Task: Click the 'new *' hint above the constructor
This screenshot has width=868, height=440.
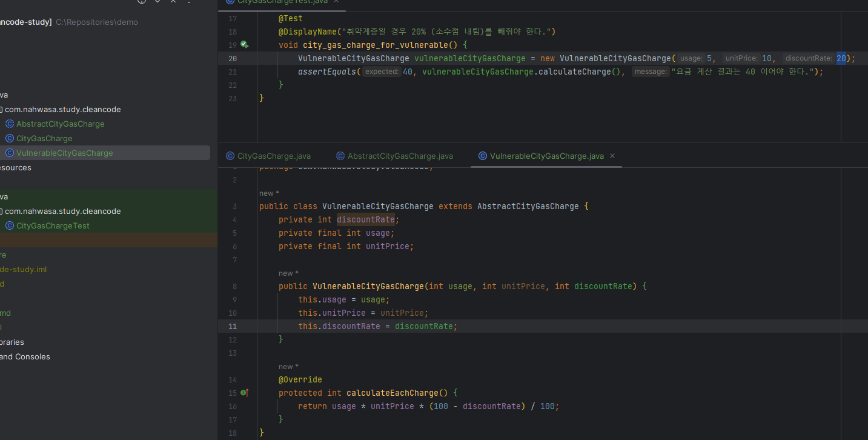Action: [x=288, y=273]
